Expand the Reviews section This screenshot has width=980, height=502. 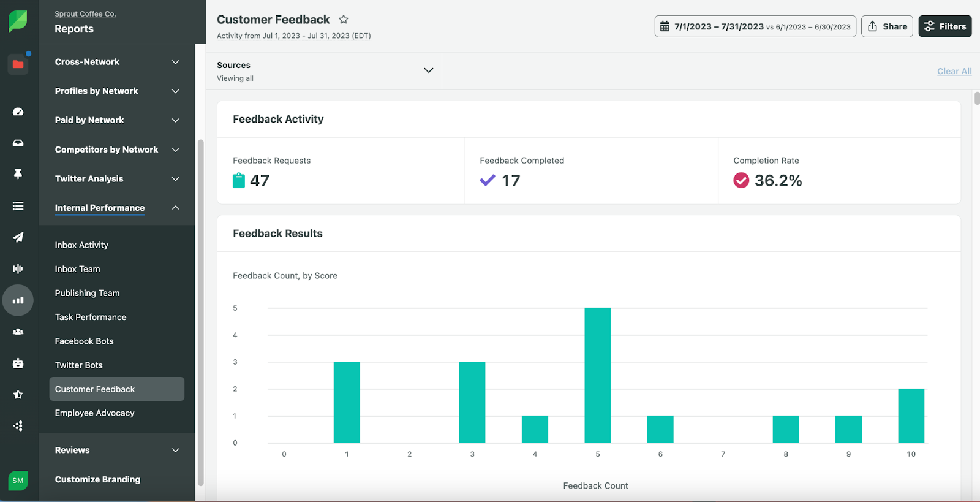[117, 450]
